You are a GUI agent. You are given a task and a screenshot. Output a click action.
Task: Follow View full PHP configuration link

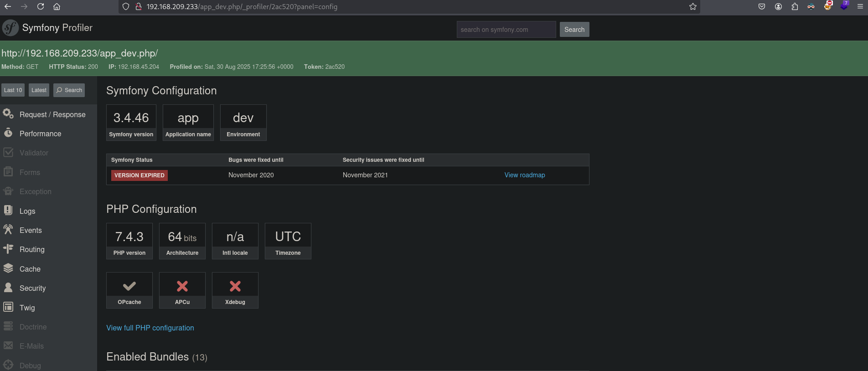tap(150, 328)
